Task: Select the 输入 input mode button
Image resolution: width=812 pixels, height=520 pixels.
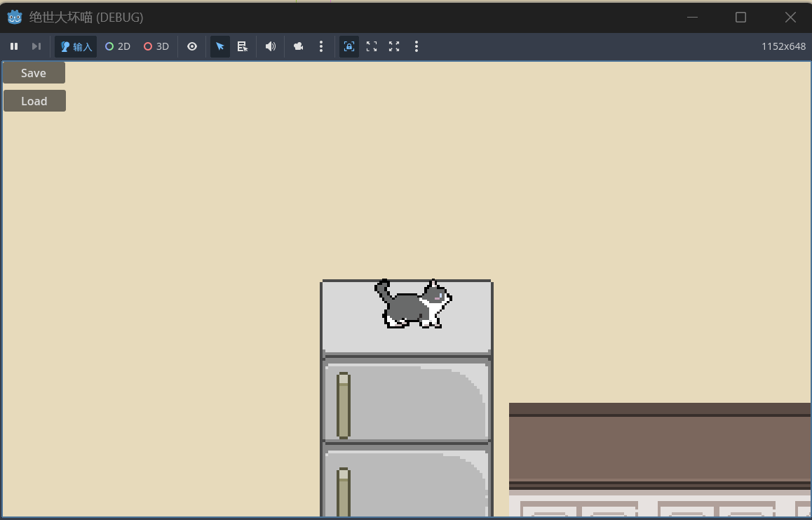Action: [x=76, y=46]
